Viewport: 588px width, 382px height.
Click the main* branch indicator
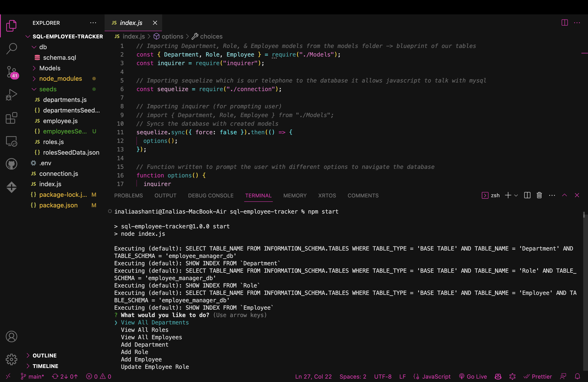tap(32, 376)
